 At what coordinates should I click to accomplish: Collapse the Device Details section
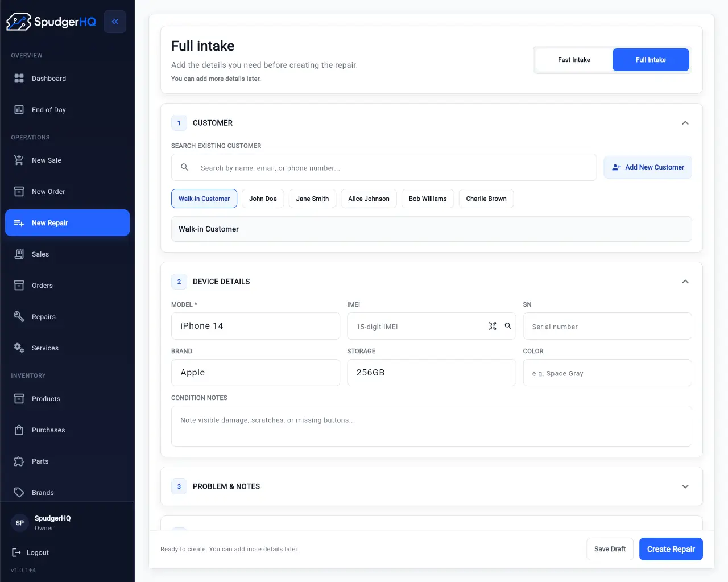(685, 282)
